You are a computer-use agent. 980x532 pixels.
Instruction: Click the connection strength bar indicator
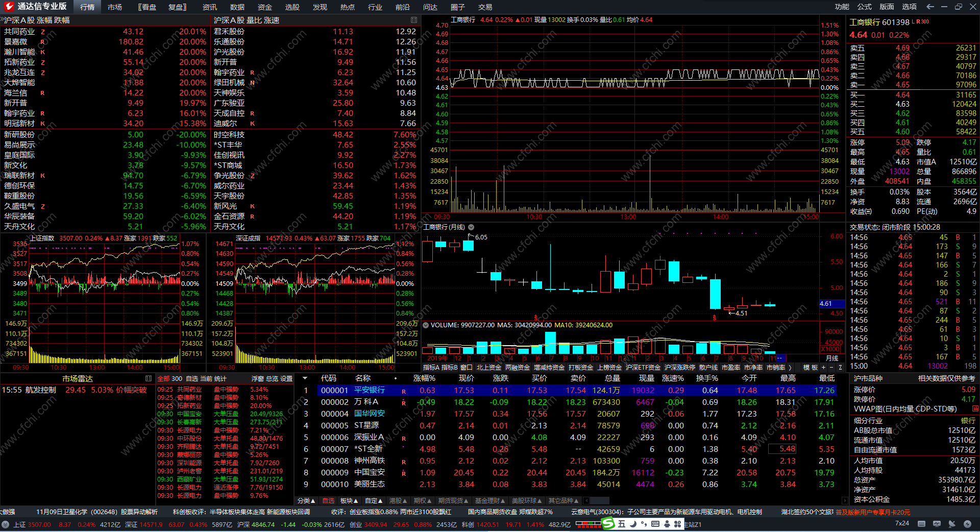[589, 524]
